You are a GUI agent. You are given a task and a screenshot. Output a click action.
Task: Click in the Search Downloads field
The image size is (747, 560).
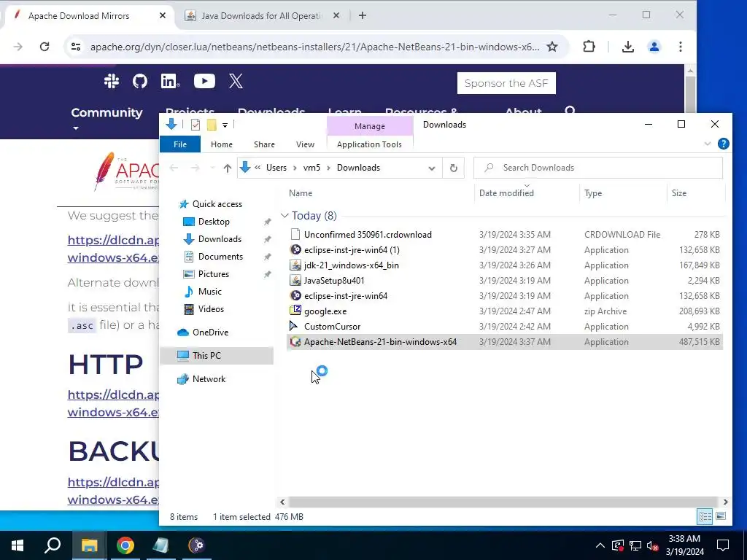click(598, 168)
